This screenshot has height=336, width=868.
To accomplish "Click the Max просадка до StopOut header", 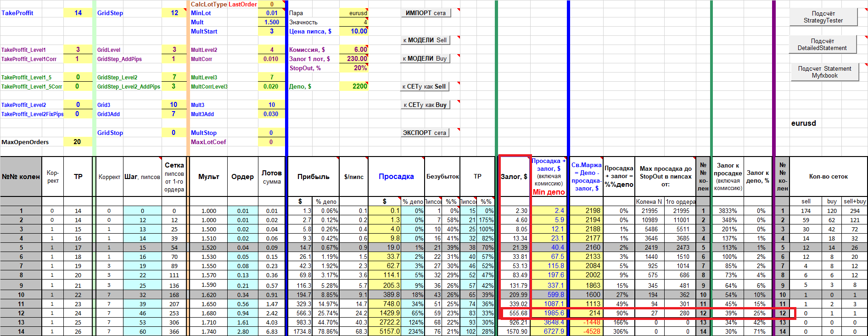I will tap(665, 176).
